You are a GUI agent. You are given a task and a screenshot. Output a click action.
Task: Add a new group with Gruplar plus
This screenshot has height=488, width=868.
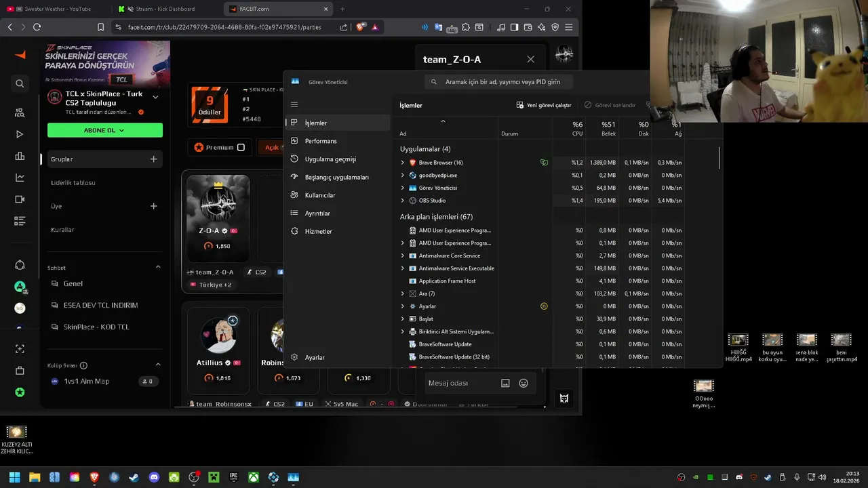tap(153, 159)
